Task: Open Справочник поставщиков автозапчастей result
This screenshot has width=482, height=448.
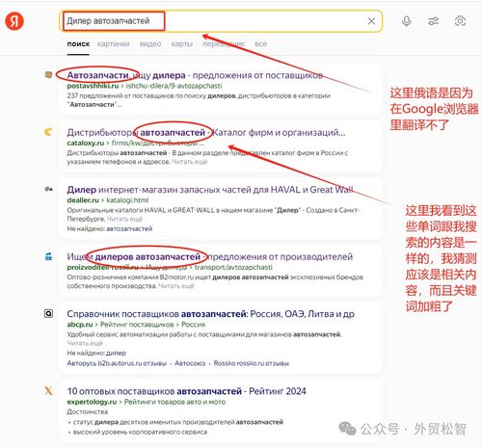Action: (x=210, y=314)
